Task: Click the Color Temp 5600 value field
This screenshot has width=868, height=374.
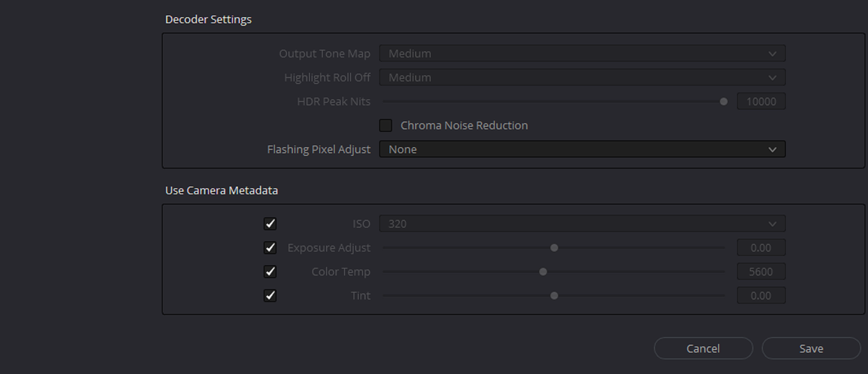Action: click(x=761, y=272)
